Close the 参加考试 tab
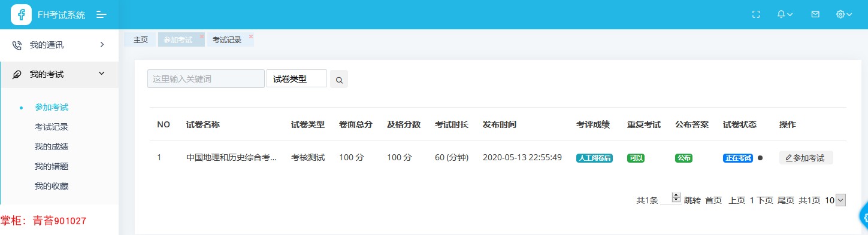The image size is (868, 235). tap(202, 36)
